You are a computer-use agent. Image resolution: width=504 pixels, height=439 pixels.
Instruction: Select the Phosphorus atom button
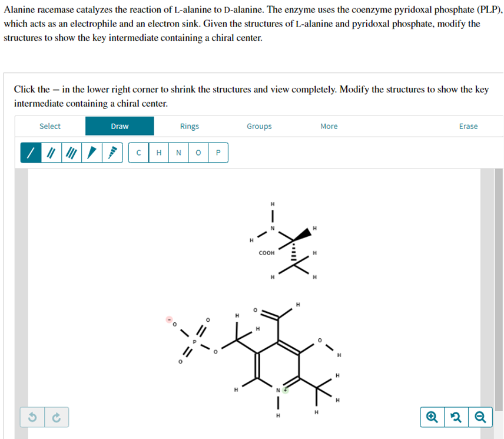click(218, 153)
